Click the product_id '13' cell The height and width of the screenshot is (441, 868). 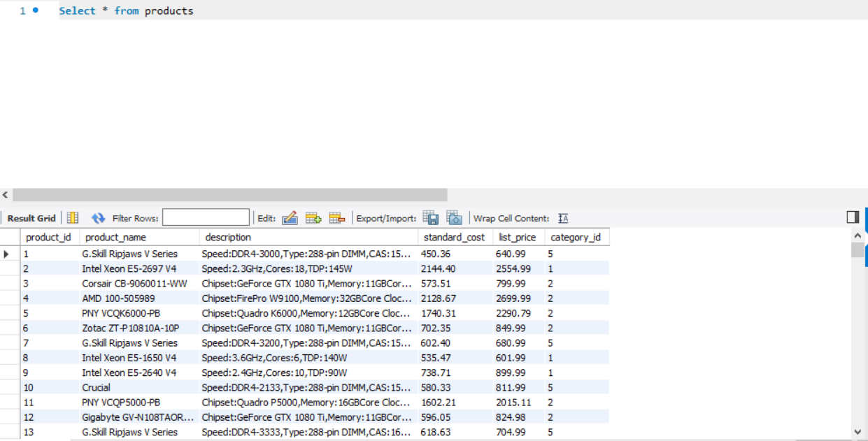[50, 432]
